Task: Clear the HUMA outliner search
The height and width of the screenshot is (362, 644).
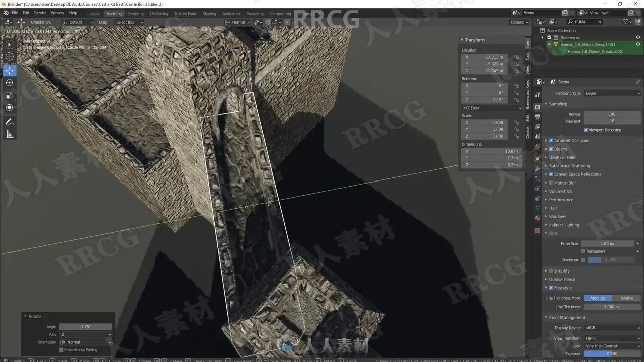Action: [599, 22]
